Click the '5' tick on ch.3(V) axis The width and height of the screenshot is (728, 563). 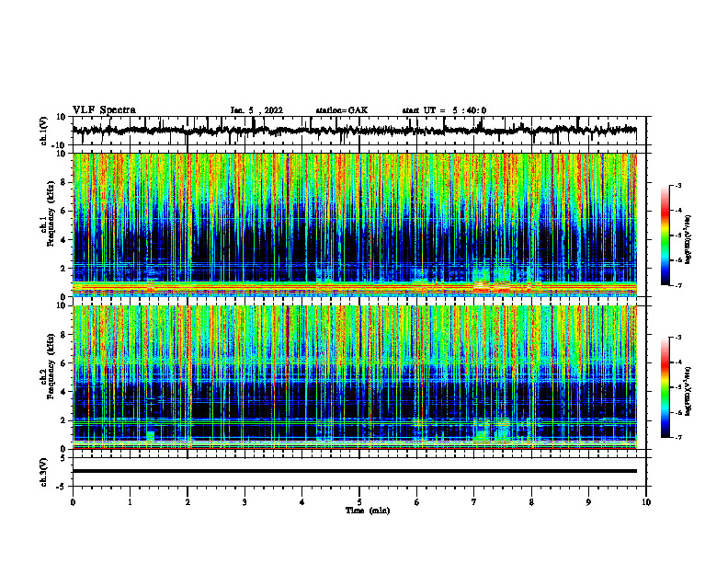tap(64, 458)
